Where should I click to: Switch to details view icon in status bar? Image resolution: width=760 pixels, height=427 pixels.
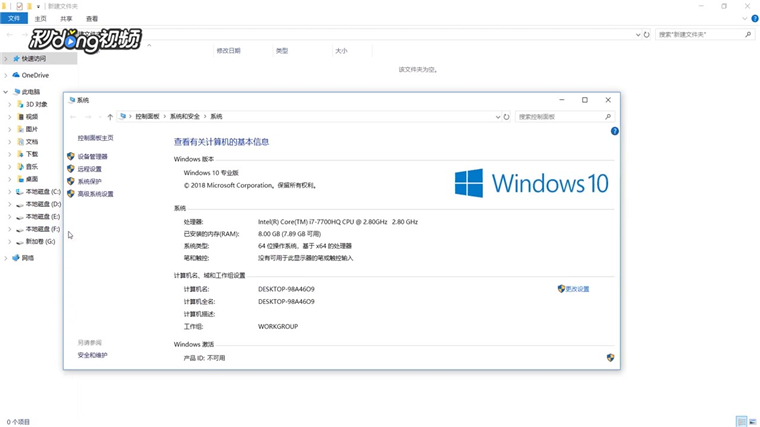click(742, 422)
